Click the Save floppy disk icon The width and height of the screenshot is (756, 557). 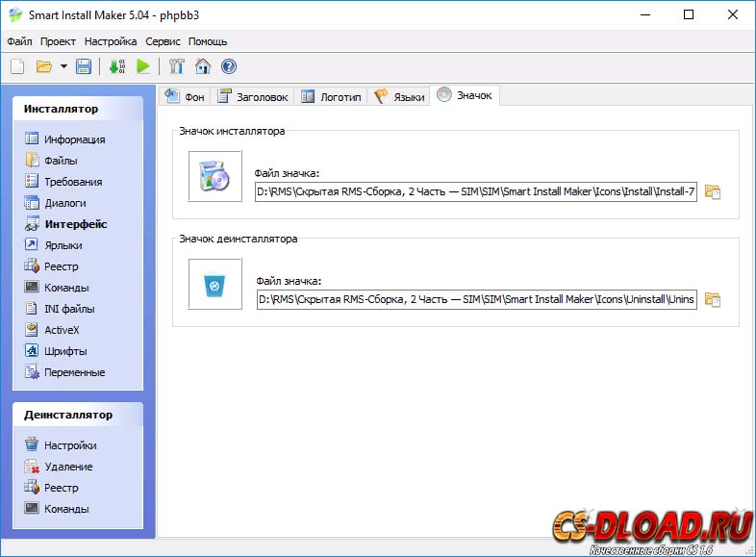click(x=84, y=66)
